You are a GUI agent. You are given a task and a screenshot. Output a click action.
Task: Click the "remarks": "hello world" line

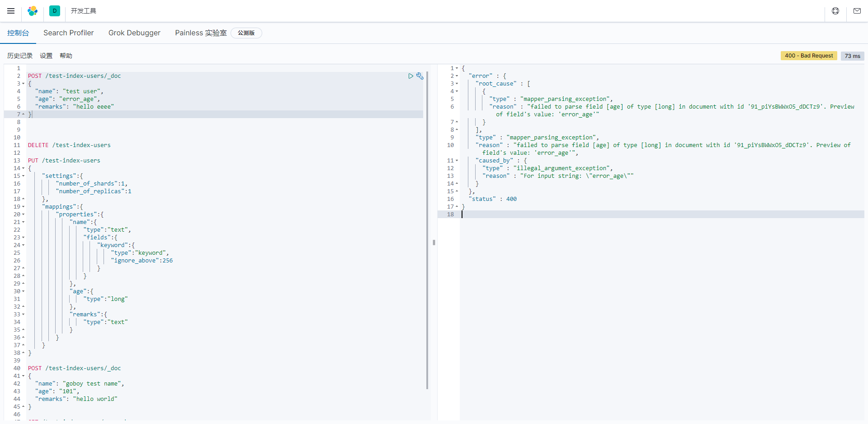point(76,399)
